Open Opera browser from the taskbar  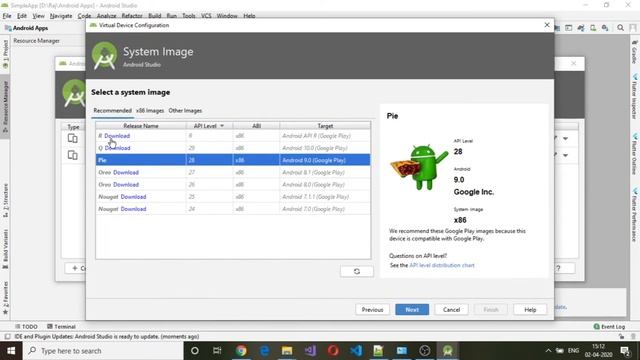point(333,351)
